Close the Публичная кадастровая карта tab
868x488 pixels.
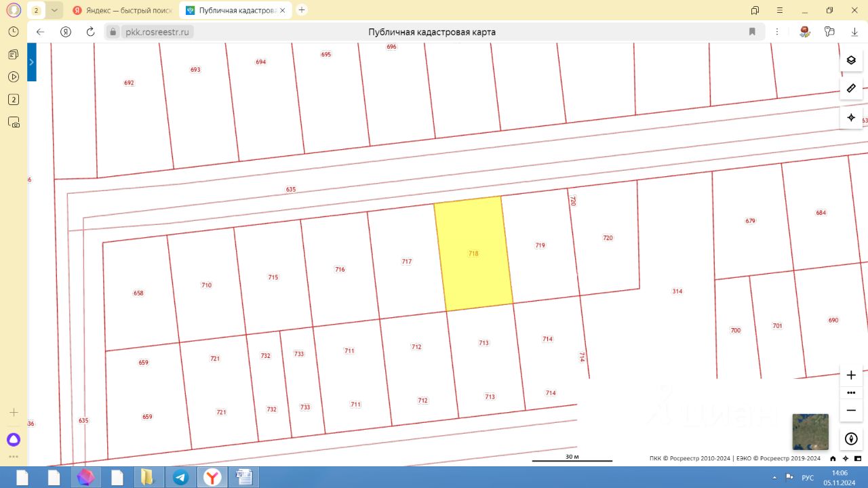pos(283,10)
